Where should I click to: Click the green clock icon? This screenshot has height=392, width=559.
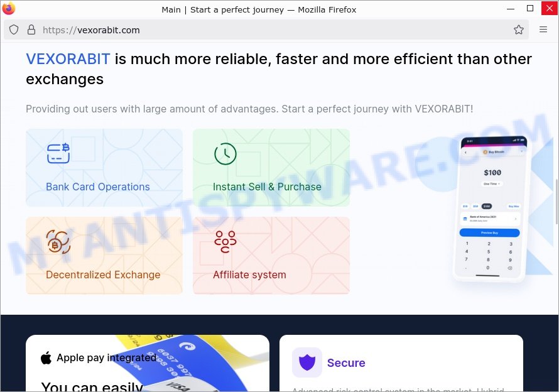225,154
